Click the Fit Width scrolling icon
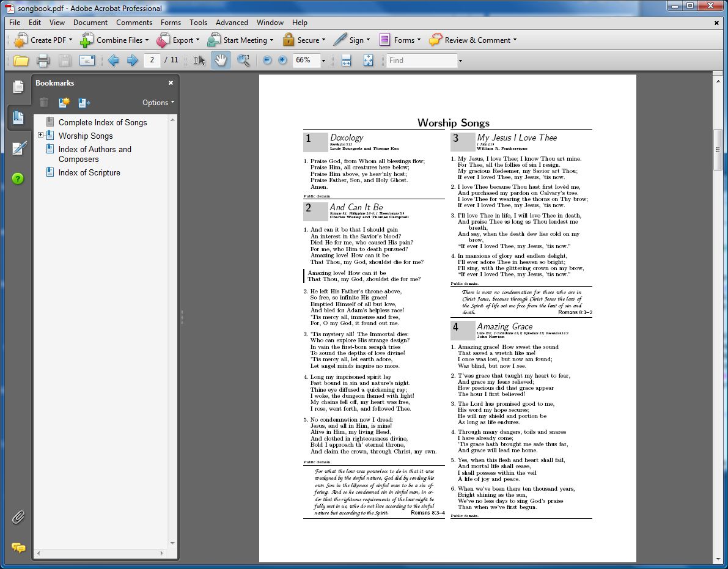This screenshot has height=569, width=728. click(x=346, y=61)
